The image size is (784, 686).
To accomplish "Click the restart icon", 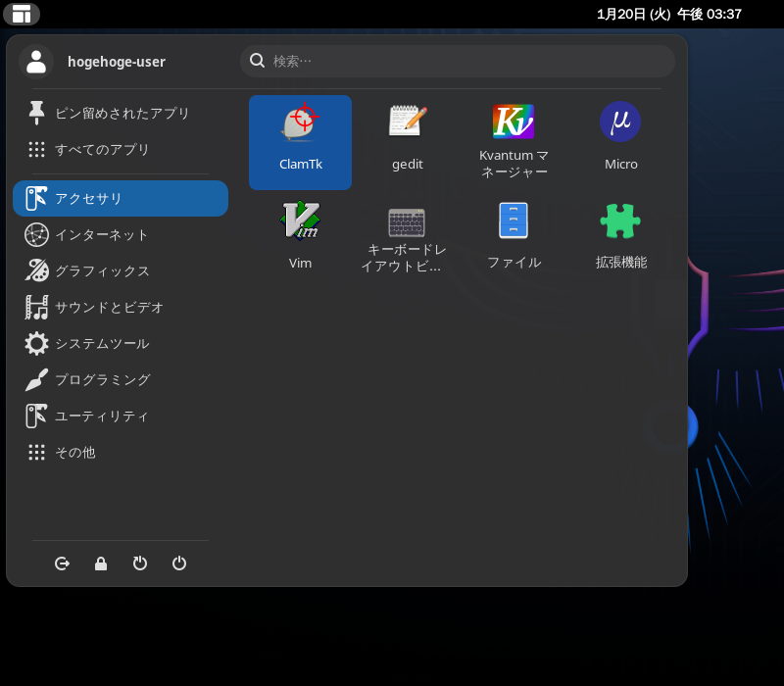I will pos(140,563).
